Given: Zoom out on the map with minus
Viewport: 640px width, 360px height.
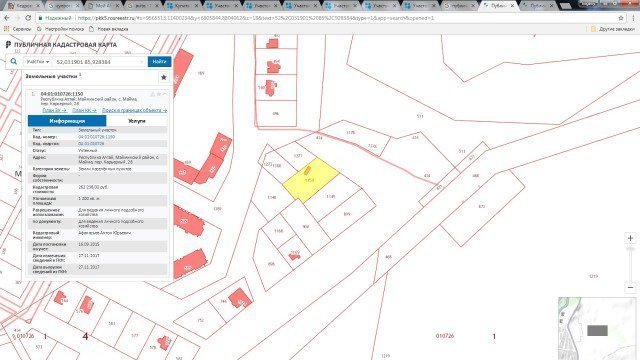Looking at the screenshot, I should click(x=630, y=287).
